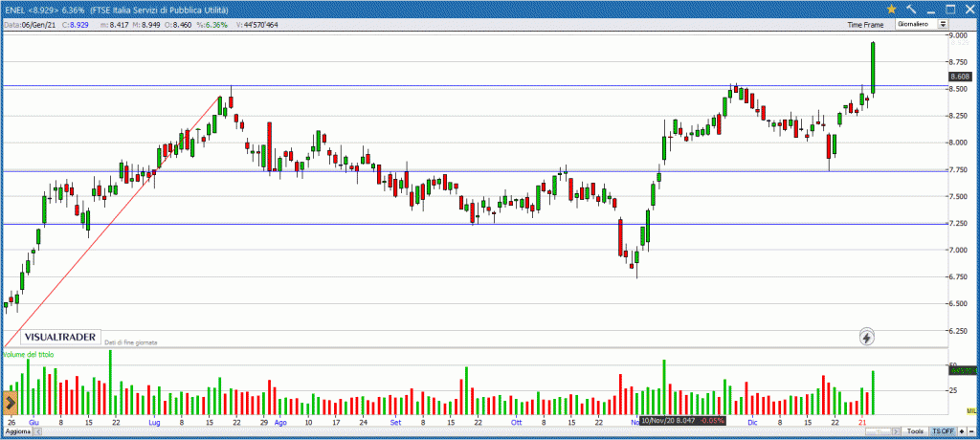This screenshot has width=980, height=440.
Task: Click the 'Giu' month label on axis
Action: tap(33, 422)
